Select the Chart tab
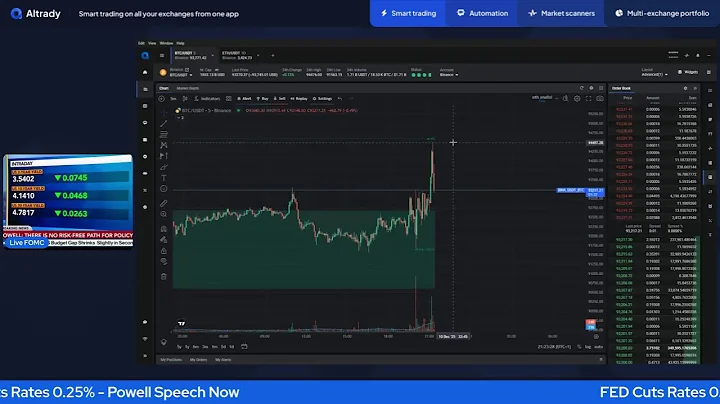The width and height of the screenshot is (720, 404). [x=164, y=88]
